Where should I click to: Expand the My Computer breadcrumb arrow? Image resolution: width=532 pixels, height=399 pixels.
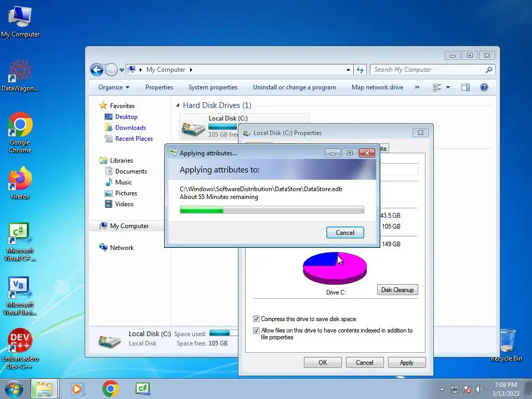coord(191,70)
